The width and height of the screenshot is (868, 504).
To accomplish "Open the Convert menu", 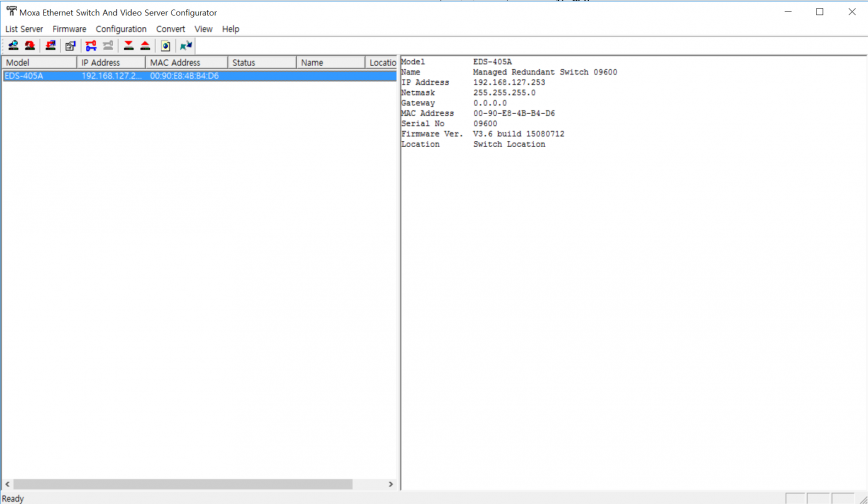I will [170, 29].
